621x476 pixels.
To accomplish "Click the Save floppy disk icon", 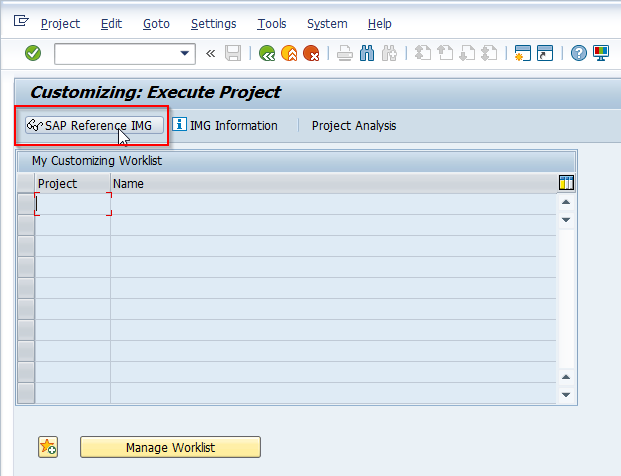I will pyautogui.click(x=233, y=53).
